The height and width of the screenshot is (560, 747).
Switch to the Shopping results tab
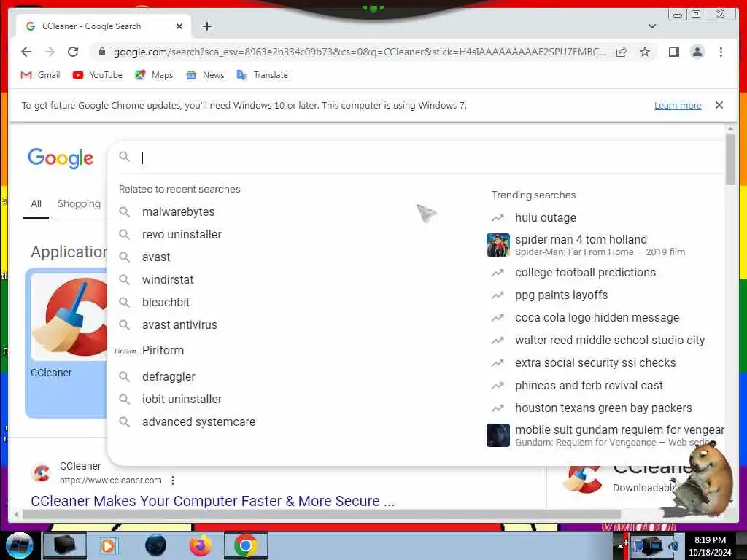79,204
